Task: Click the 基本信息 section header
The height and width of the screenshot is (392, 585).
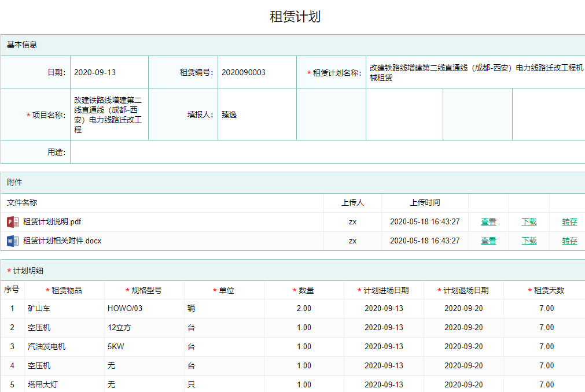Action: coord(293,45)
